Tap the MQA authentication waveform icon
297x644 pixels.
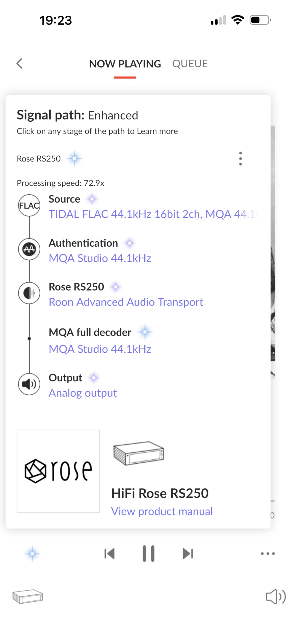pyautogui.click(x=29, y=249)
